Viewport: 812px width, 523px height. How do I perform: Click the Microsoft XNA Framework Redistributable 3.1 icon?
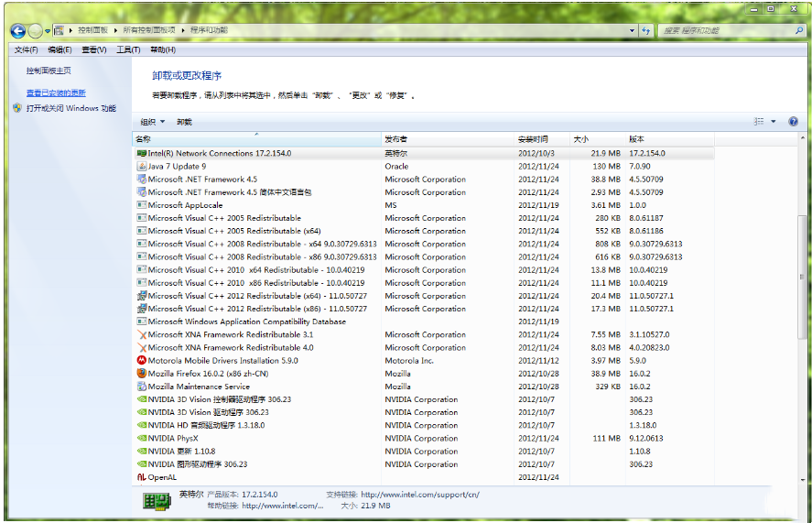point(142,334)
